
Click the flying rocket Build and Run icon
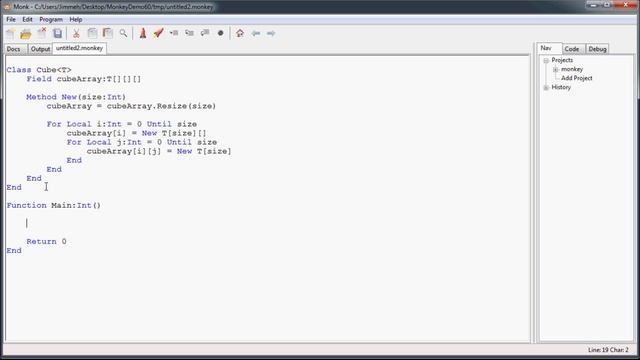coord(158,33)
